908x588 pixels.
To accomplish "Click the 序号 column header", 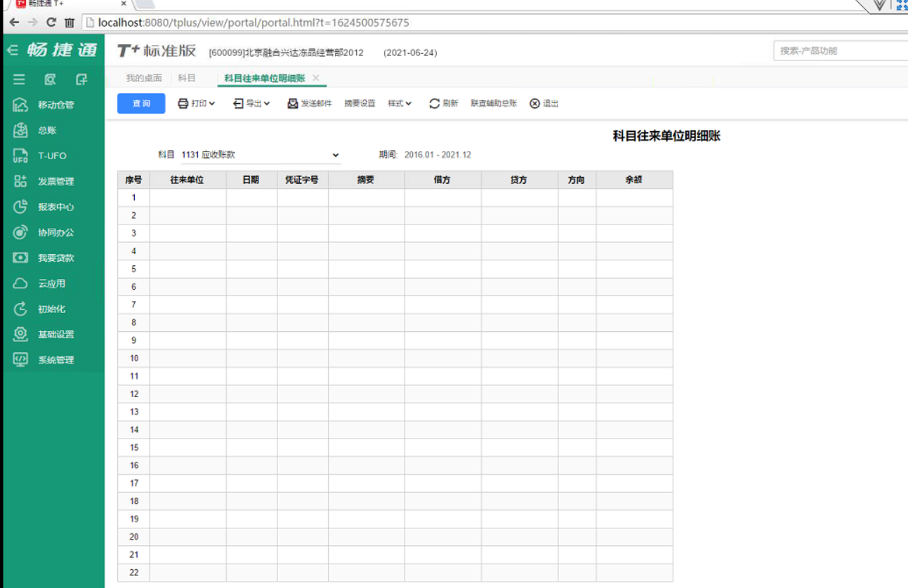I will point(133,180).
